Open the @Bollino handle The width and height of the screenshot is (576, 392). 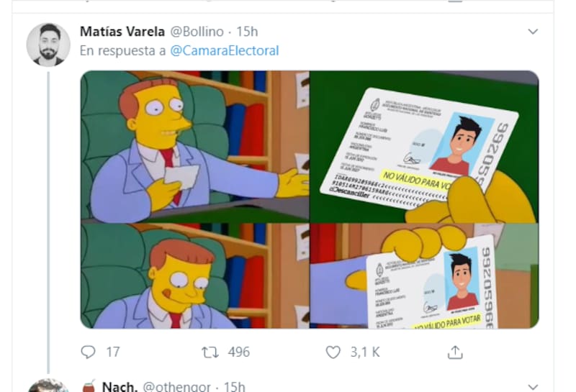pyautogui.click(x=197, y=32)
